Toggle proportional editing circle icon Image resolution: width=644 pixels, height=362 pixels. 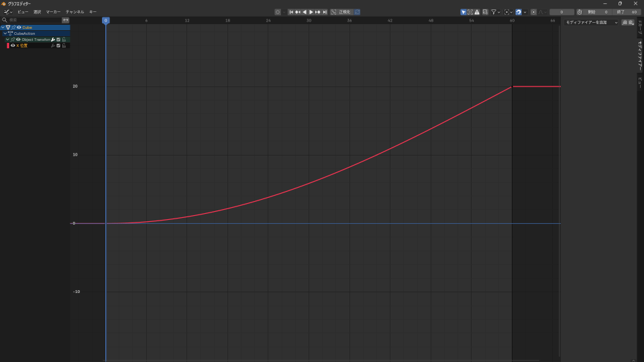(534, 12)
